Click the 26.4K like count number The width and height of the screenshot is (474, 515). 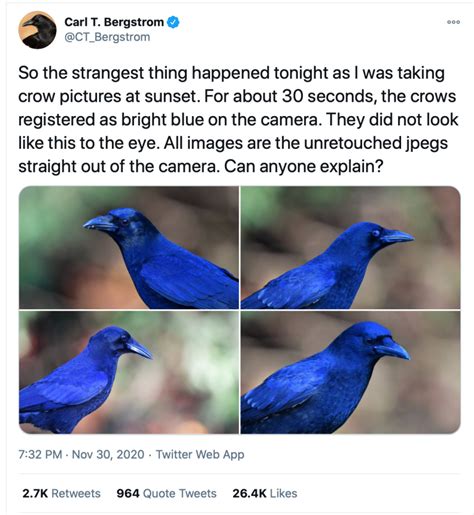249,493
